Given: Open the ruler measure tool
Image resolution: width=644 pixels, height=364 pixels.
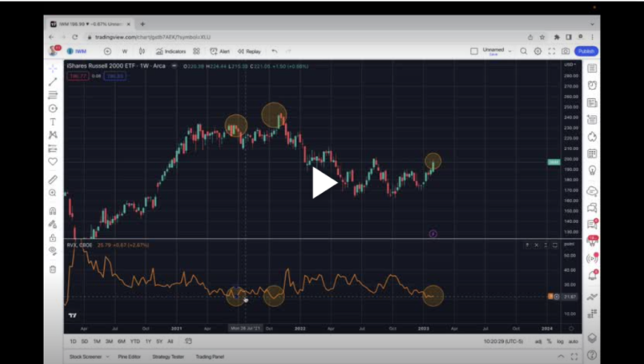Looking at the screenshot, I should click(x=53, y=179).
